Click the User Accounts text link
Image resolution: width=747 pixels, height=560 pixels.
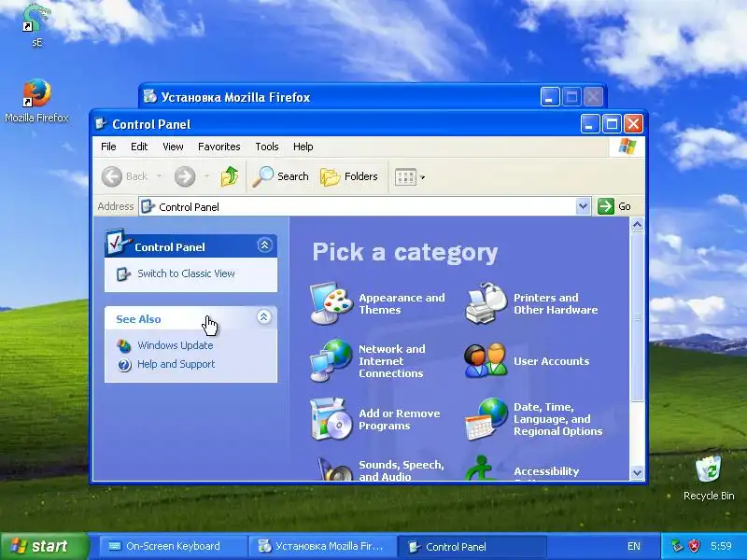pyautogui.click(x=551, y=361)
